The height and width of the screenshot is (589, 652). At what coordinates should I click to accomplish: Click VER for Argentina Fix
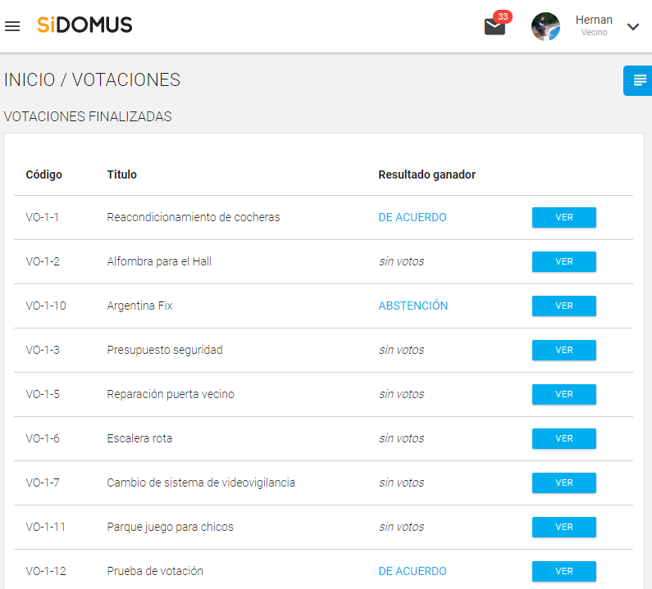click(x=563, y=306)
